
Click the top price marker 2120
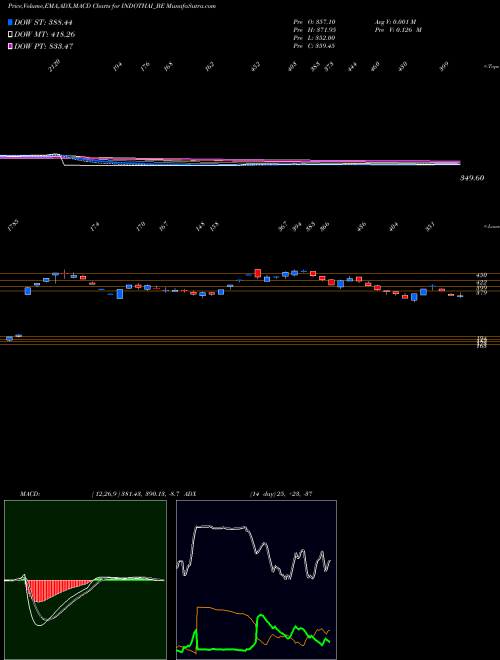click(x=55, y=66)
